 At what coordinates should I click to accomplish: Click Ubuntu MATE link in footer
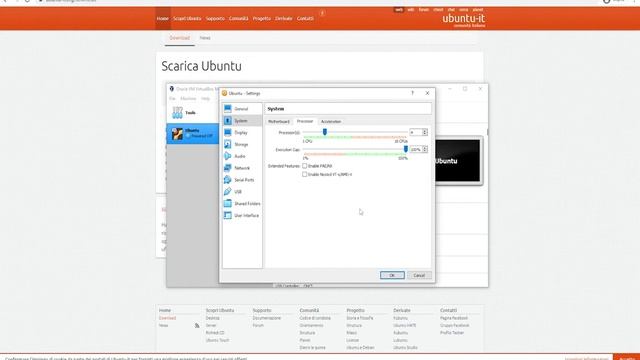coord(404,325)
